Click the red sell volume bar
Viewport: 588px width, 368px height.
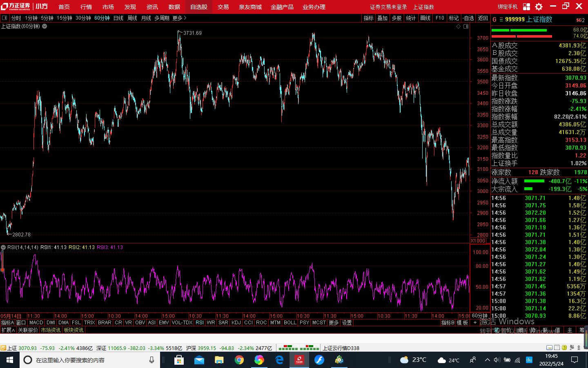click(x=522, y=36)
